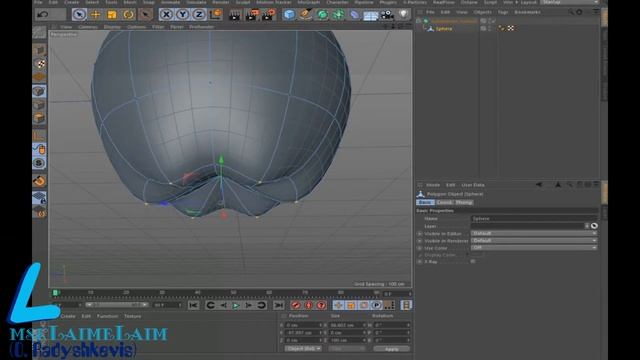
Task: Toggle the top object's enable checkmark
Action: click(x=494, y=20)
